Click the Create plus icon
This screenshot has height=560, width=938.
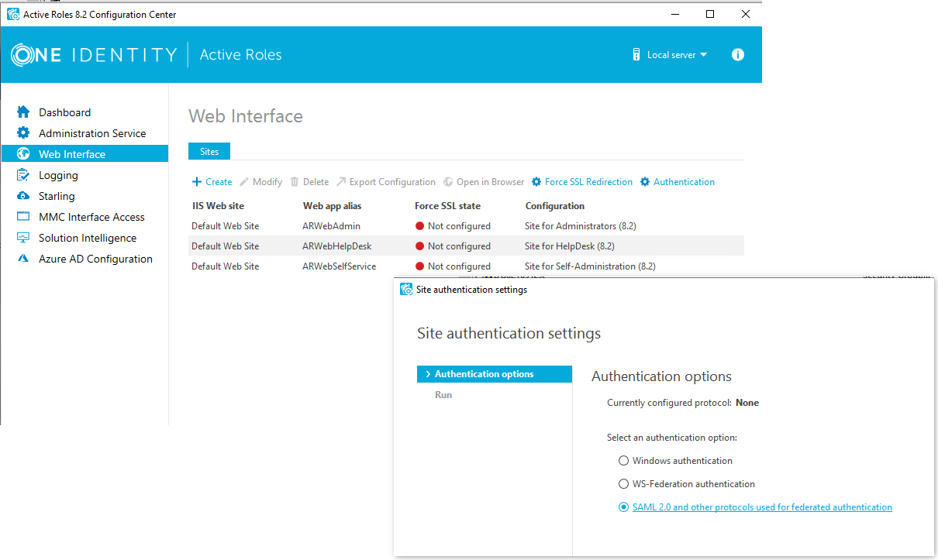tap(197, 182)
